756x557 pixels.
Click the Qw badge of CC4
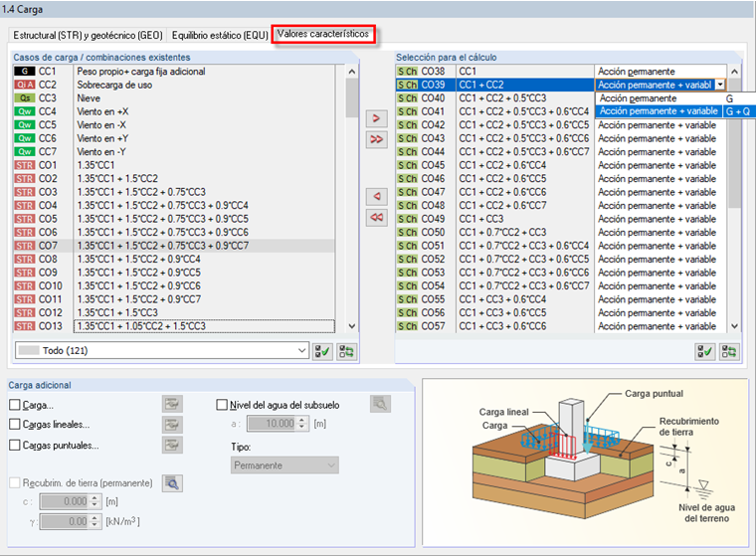25,111
